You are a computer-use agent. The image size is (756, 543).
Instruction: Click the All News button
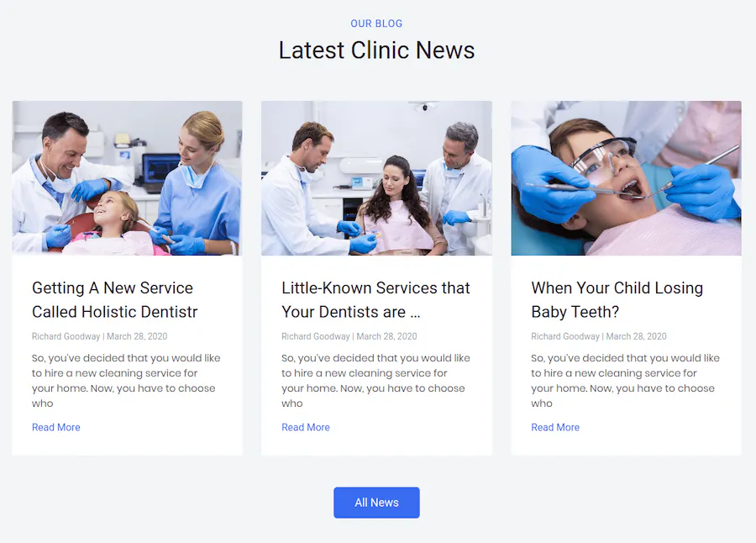(376, 503)
